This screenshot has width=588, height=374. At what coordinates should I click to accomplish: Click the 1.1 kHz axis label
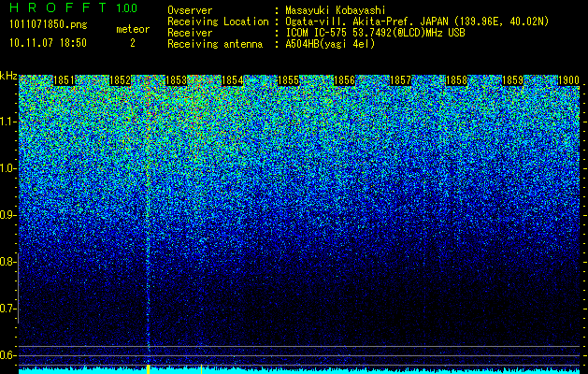click(7, 122)
